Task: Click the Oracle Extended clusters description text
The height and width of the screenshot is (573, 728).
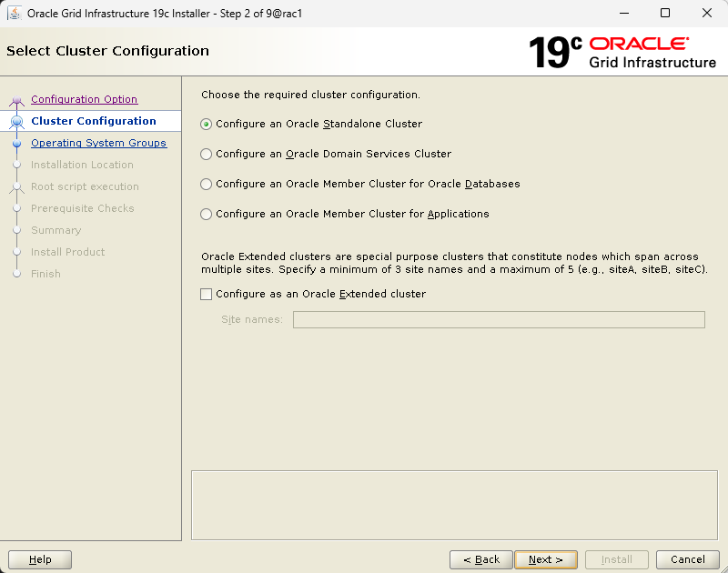Action: click(x=454, y=263)
